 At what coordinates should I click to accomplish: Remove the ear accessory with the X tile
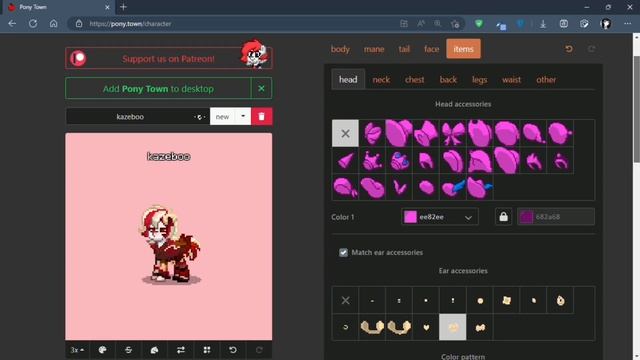pos(345,301)
